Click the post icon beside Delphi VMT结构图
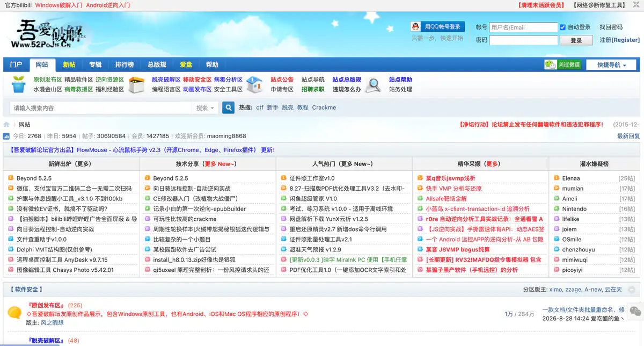 pyautogui.click(x=11, y=250)
